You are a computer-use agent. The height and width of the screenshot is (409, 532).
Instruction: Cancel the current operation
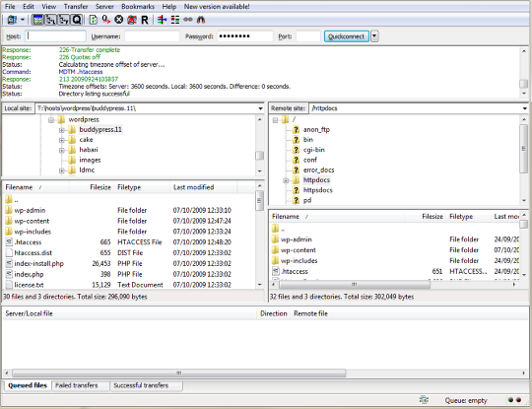tap(119, 20)
